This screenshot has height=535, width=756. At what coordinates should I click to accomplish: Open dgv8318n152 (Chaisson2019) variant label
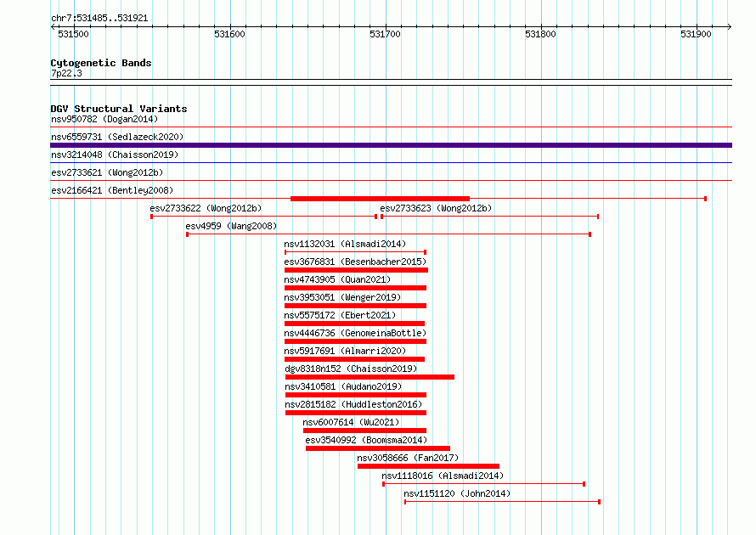[351, 369]
